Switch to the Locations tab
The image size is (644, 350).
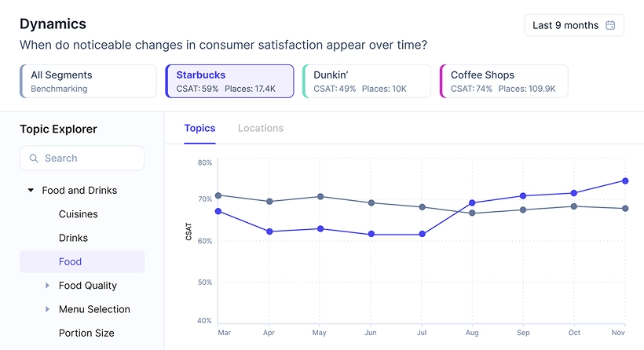click(x=261, y=128)
